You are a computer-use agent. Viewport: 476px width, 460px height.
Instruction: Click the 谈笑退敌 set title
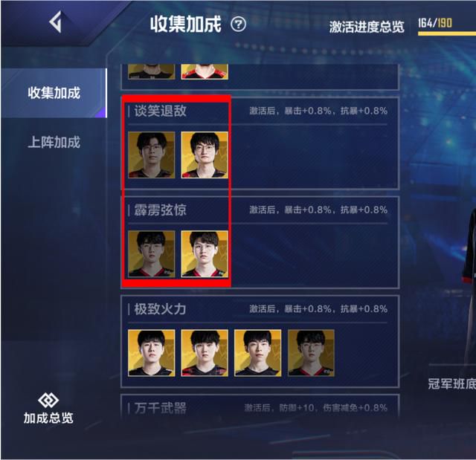point(161,111)
